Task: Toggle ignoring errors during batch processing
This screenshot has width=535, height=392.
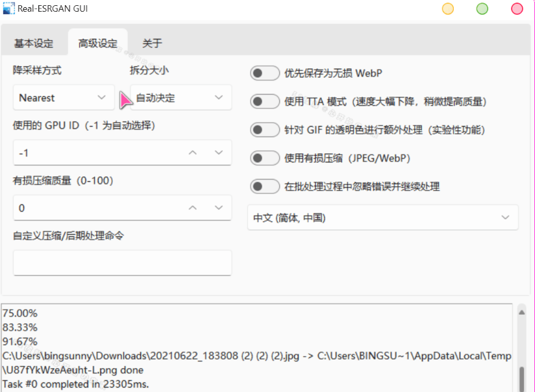Action: (x=265, y=186)
